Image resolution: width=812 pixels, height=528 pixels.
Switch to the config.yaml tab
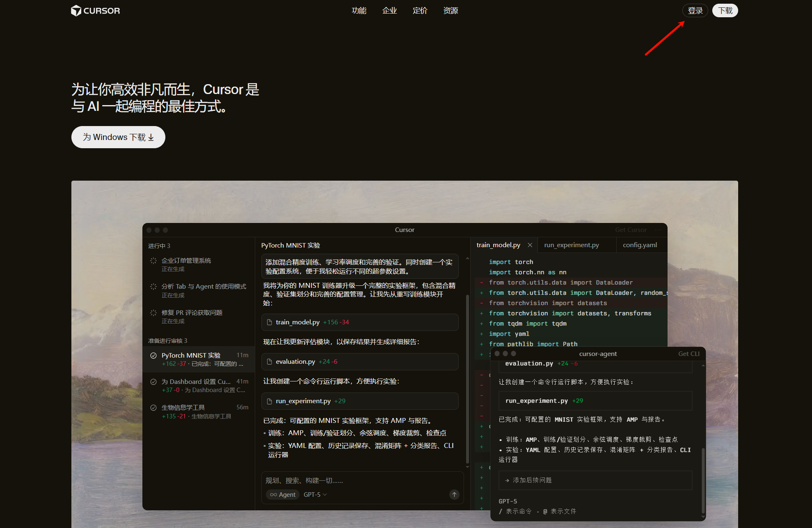[x=639, y=245]
